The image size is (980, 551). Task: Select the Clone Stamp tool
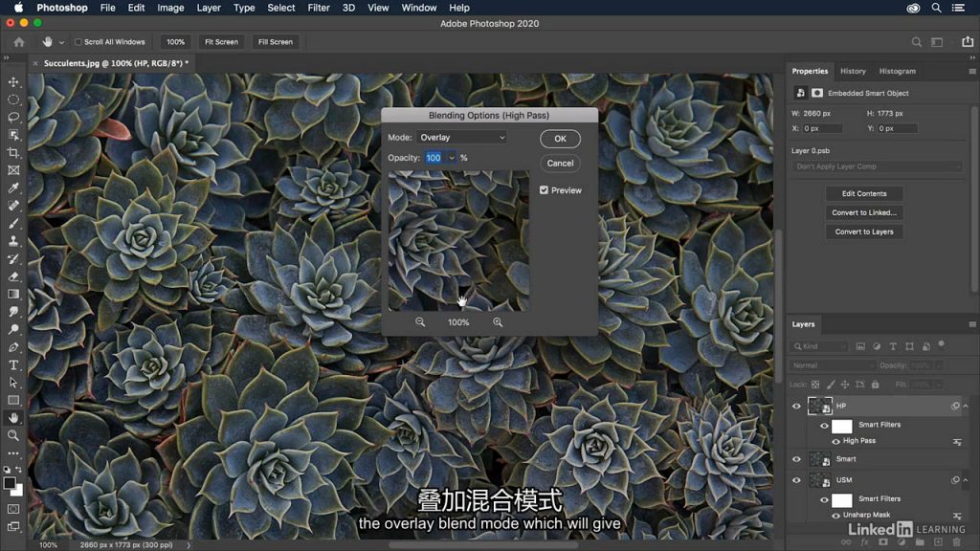13,240
